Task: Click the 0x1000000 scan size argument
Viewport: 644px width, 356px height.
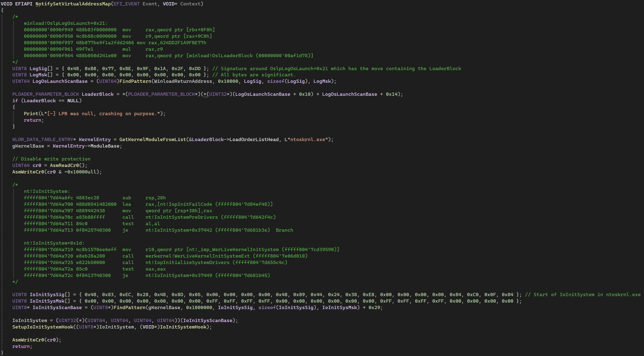Action: pos(199,307)
